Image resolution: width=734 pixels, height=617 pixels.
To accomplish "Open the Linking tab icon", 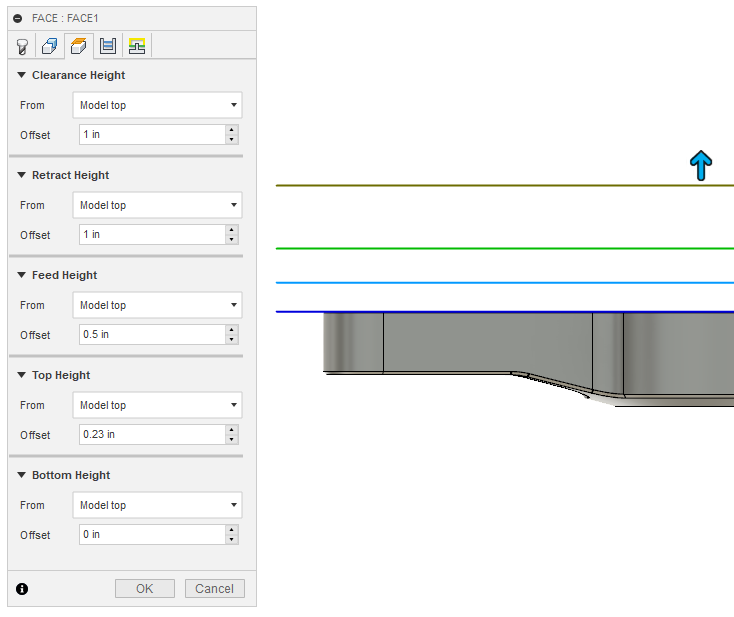I will pos(137,46).
